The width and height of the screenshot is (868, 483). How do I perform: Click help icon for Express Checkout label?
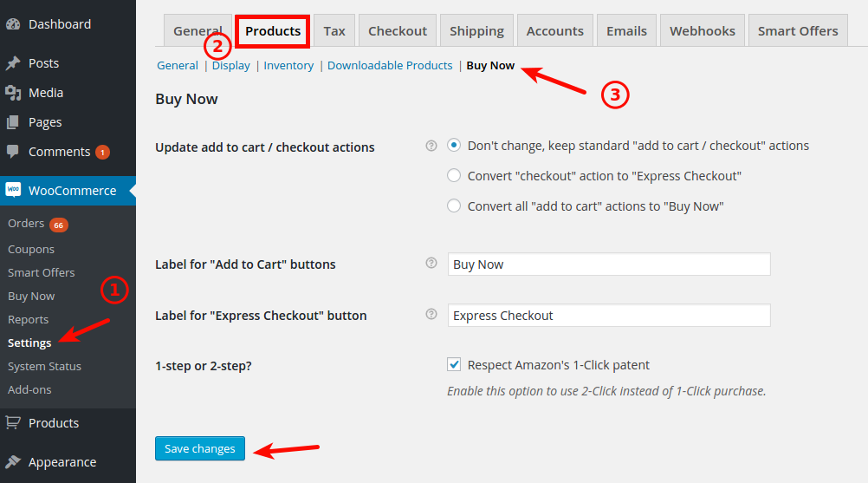431,314
